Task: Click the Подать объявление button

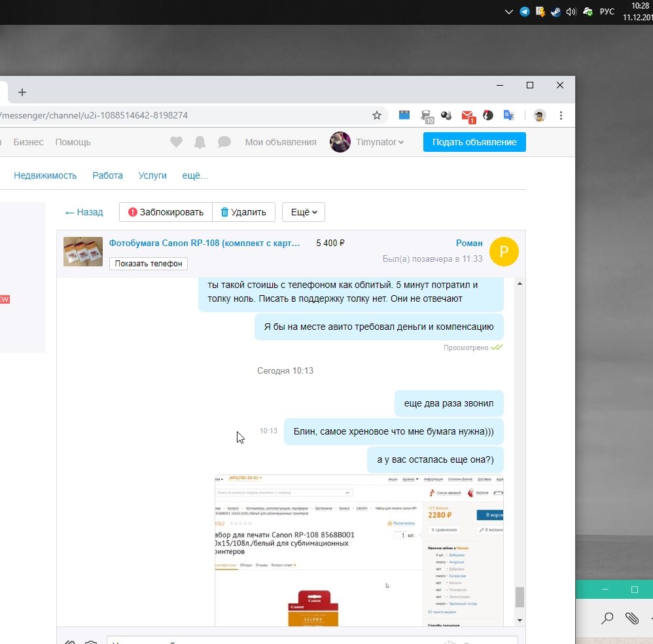Action: (474, 142)
